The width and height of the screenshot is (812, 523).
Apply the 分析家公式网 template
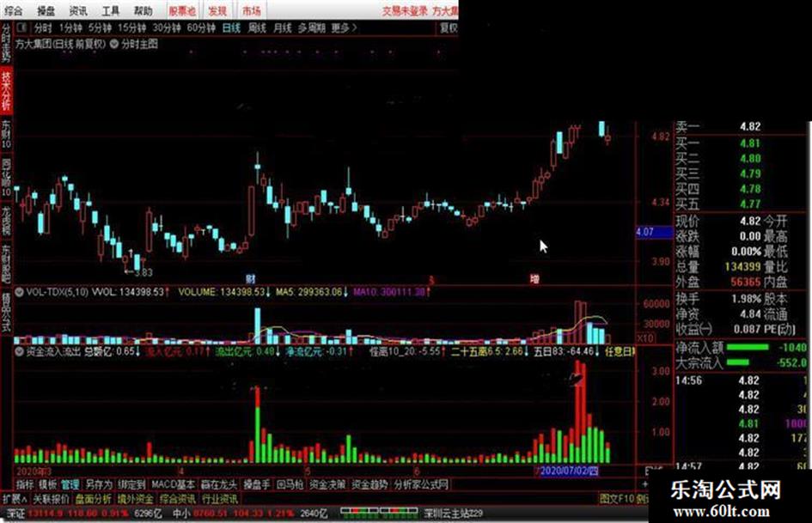click(421, 484)
